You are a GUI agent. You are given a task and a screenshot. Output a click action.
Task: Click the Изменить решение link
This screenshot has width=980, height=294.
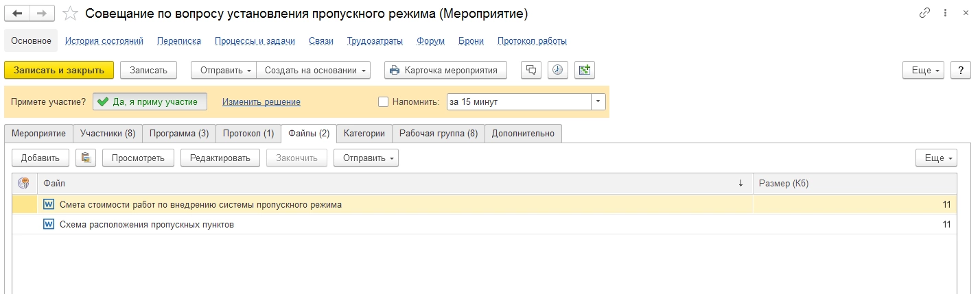(x=261, y=102)
